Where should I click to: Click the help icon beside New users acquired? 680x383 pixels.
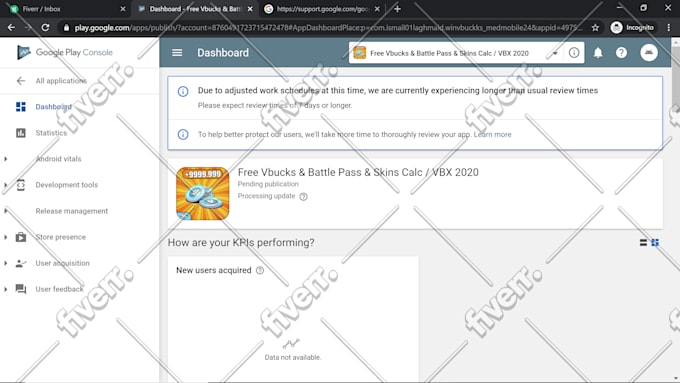(260, 270)
